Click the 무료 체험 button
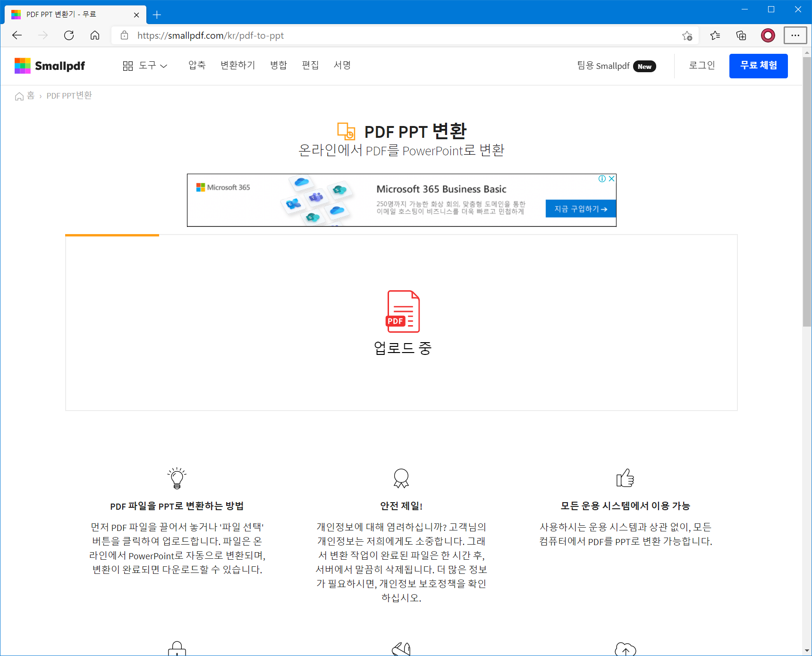This screenshot has width=812, height=656. pos(759,66)
